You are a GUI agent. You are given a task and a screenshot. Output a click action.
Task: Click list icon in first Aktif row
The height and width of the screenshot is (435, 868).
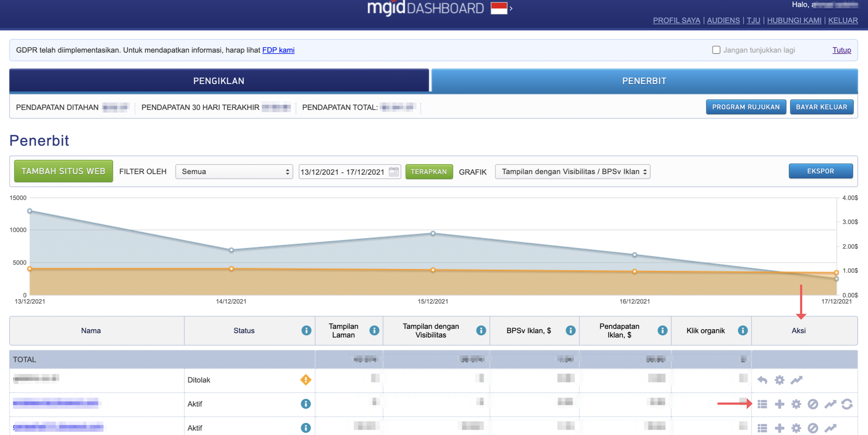click(762, 404)
